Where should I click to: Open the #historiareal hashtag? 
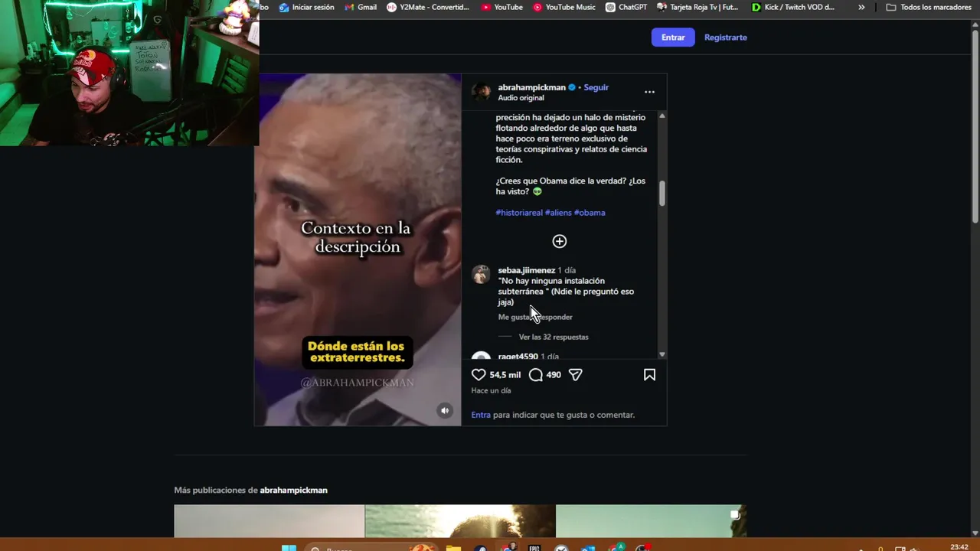click(519, 213)
